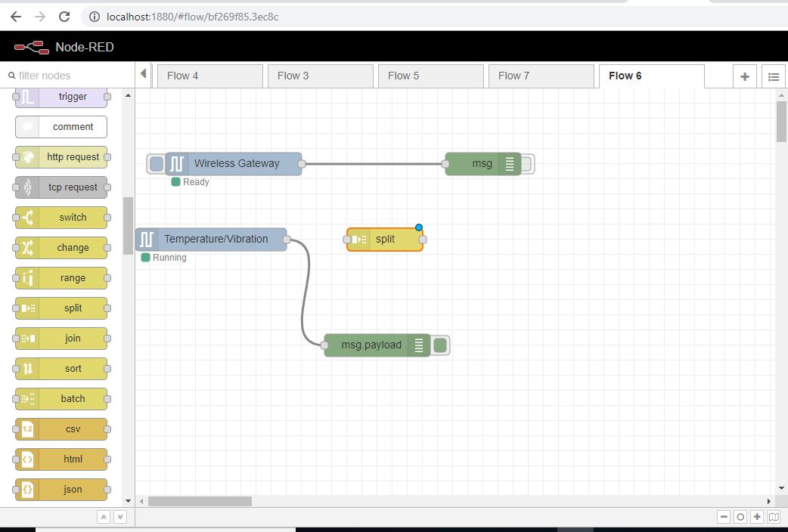Switch to Flow 3 tab
This screenshot has width=788, height=532.
coord(321,76)
